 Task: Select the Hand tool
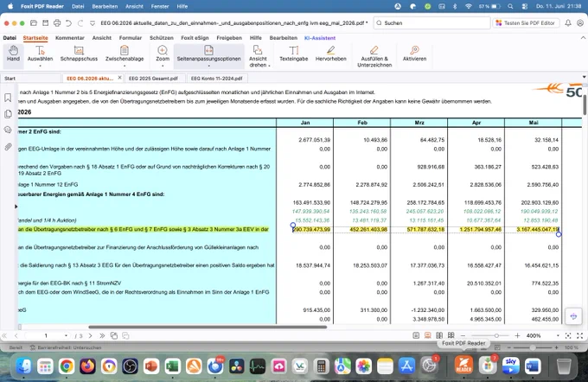pyautogui.click(x=13, y=54)
